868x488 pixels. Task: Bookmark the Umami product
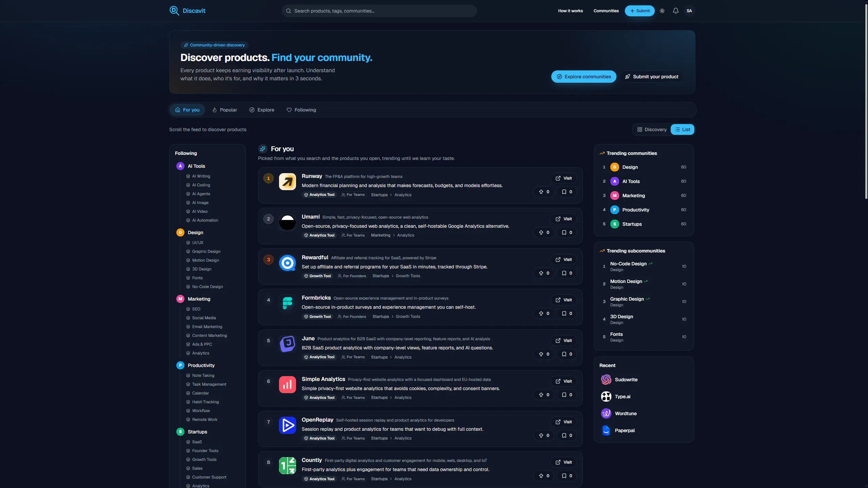567,232
